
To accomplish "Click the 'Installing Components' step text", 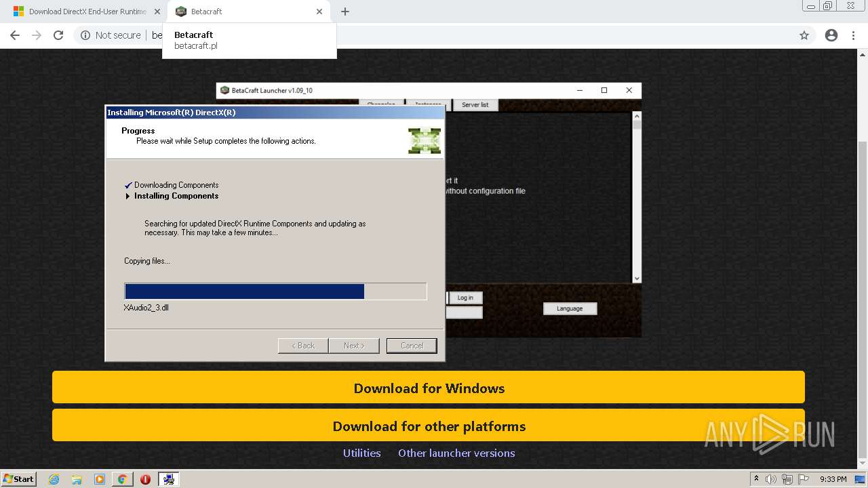I will 176,196.
